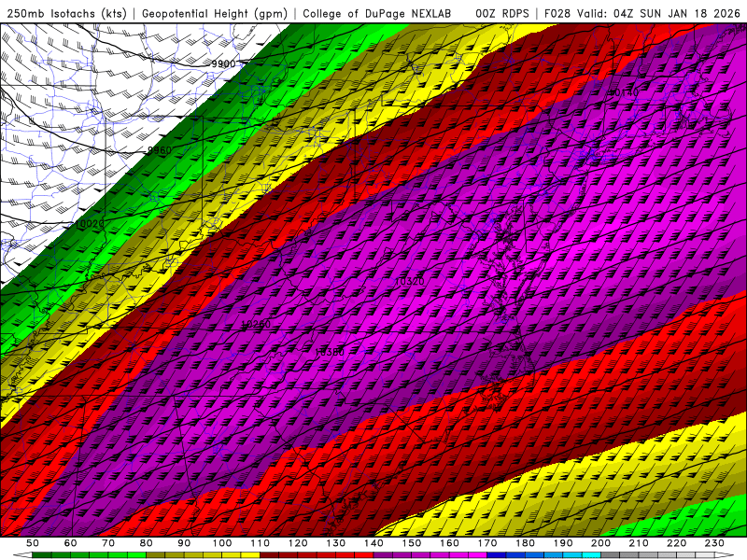
Task: Select the olive swatch starting at 80
Action: [156, 555]
